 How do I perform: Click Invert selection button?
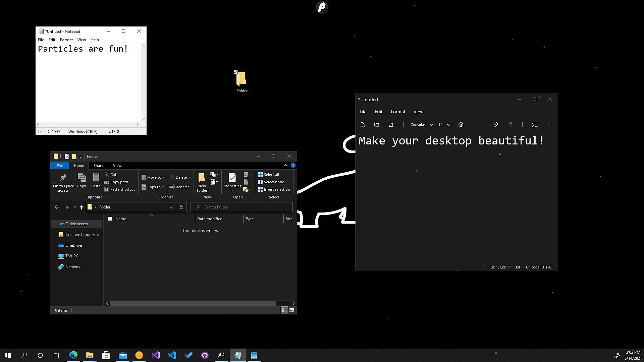[x=274, y=189]
